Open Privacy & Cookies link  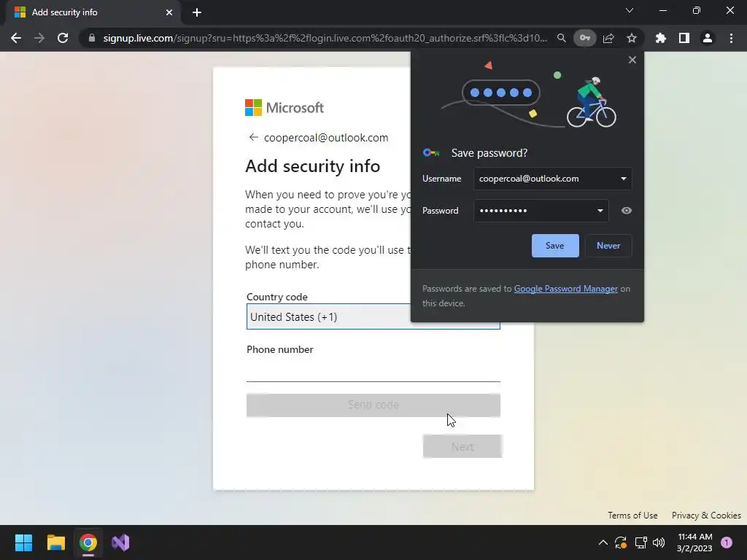click(706, 516)
